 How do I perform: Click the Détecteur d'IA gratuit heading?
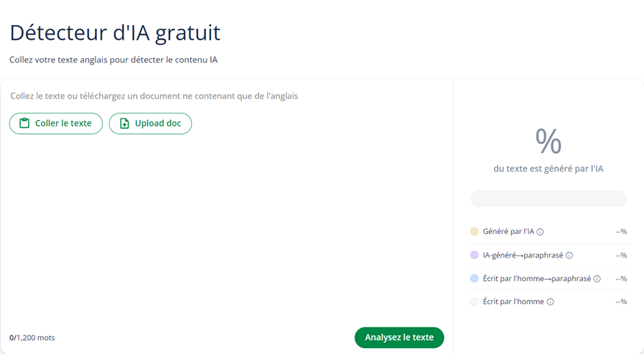115,33
